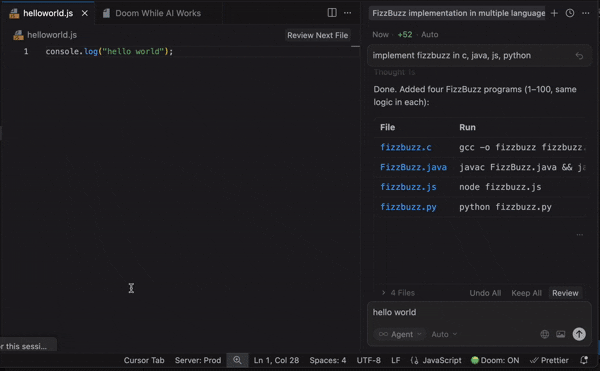
Task: Click Server: Prod status item
Action: (x=198, y=360)
